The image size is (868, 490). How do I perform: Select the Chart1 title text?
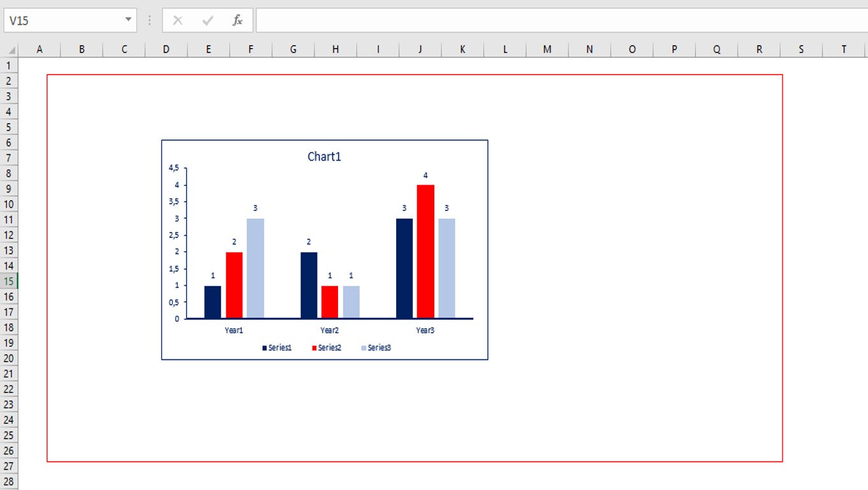pos(324,157)
